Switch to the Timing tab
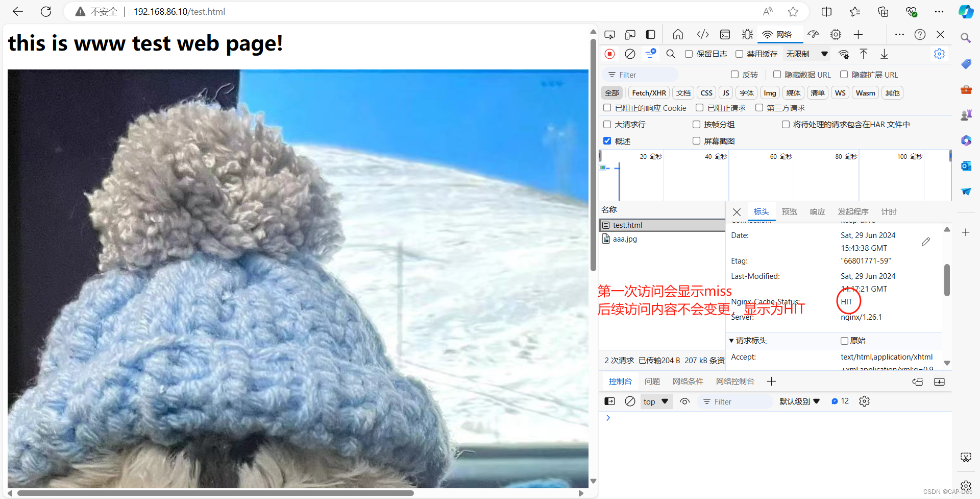The width and height of the screenshot is (980, 499). click(x=889, y=211)
